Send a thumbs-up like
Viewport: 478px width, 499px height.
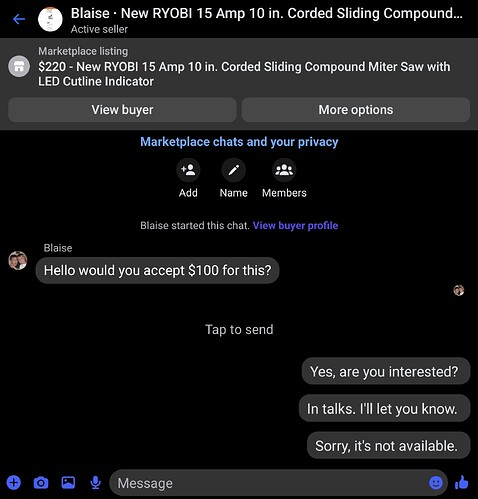[x=462, y=482]
